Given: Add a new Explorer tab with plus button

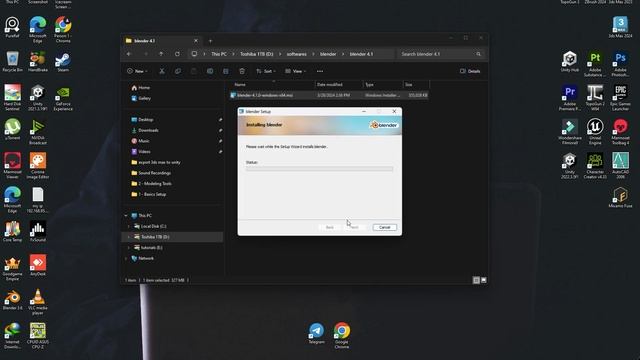Looking at the screenshot, I should click(210, 41).
